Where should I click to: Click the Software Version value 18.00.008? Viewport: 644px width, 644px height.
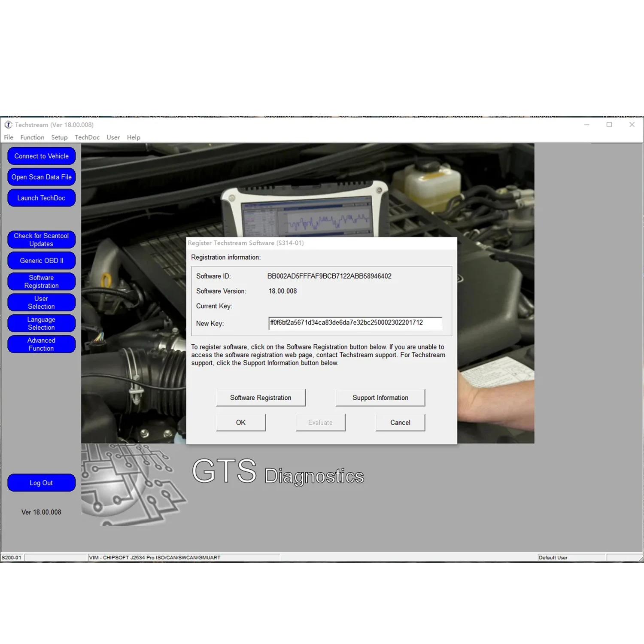tap(283, 291)
